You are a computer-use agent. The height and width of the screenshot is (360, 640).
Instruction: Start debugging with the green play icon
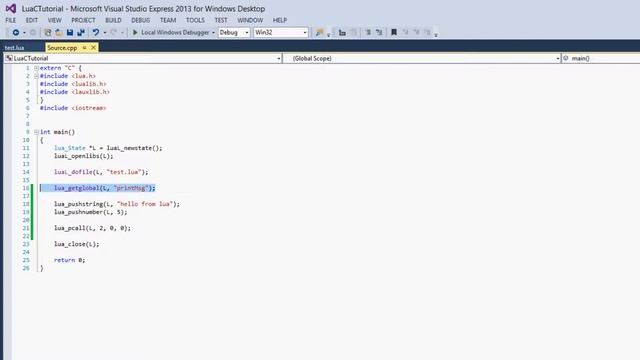pyautogui.click(x=135, y=32)
